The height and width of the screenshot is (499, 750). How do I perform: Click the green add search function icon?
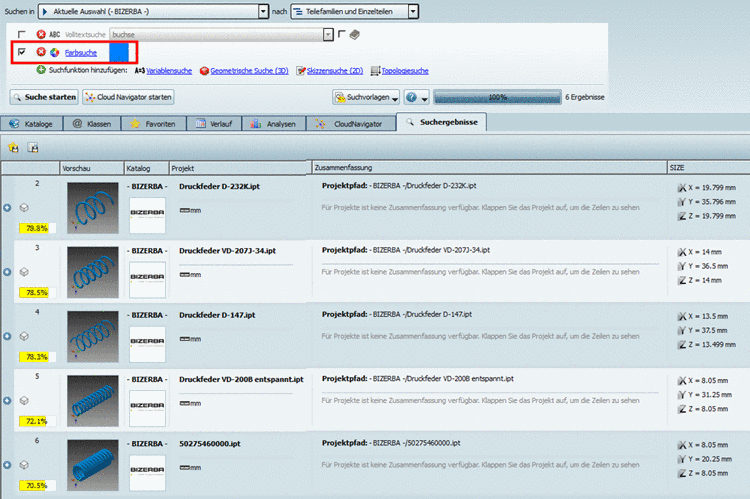41,70
